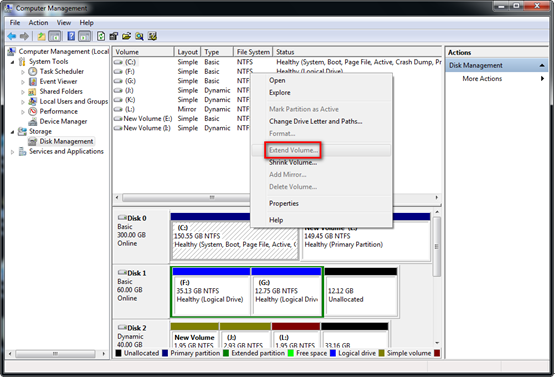Click the volume list horizontal scrollbar right arrow

click(x=436, y=197)
